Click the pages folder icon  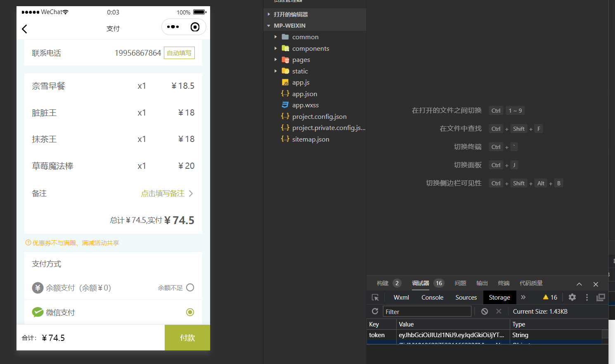[x=285, y=59]
